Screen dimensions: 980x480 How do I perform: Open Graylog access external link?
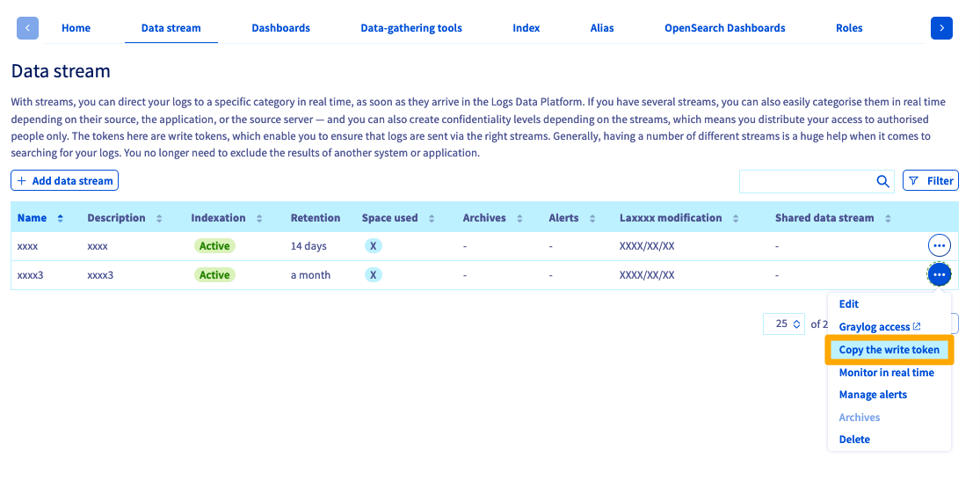point(879,327)
